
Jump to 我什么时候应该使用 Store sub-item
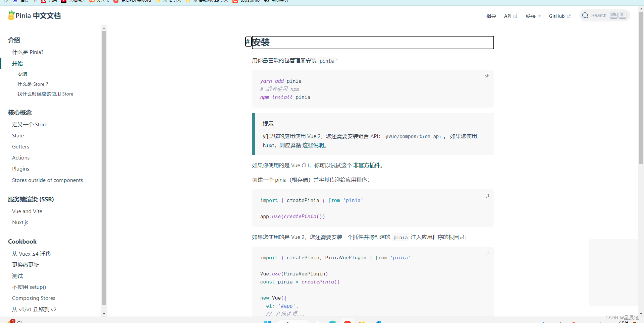point(45,94)
